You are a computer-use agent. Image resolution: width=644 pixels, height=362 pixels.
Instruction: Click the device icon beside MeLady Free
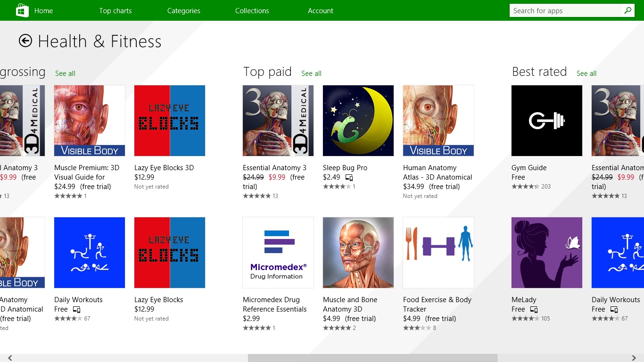[534, 310]
